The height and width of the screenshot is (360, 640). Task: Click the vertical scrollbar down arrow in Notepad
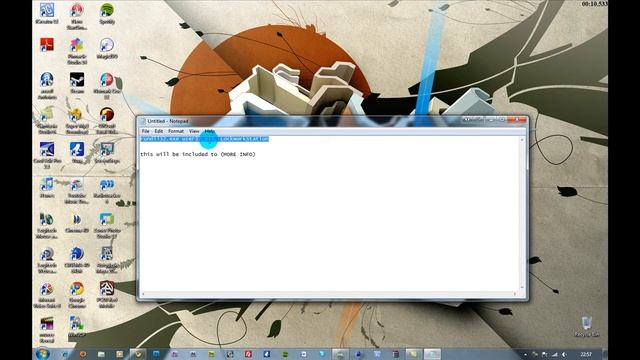[x=522, y=287]
